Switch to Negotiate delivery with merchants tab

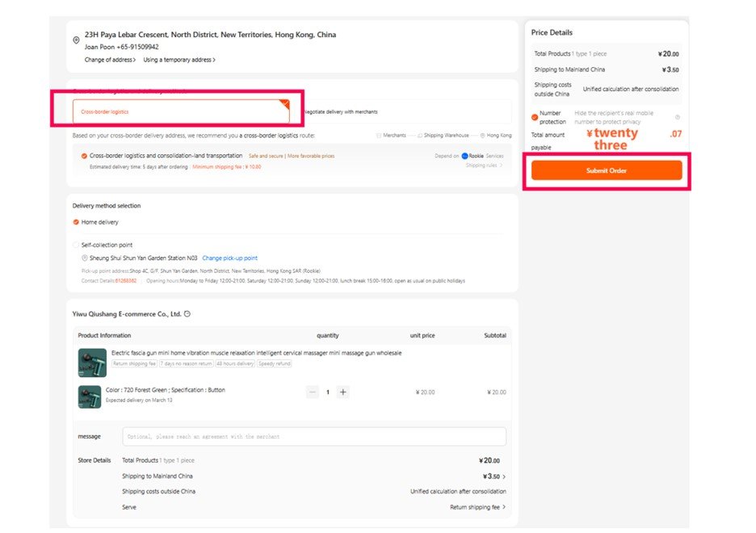pos(341,111)
